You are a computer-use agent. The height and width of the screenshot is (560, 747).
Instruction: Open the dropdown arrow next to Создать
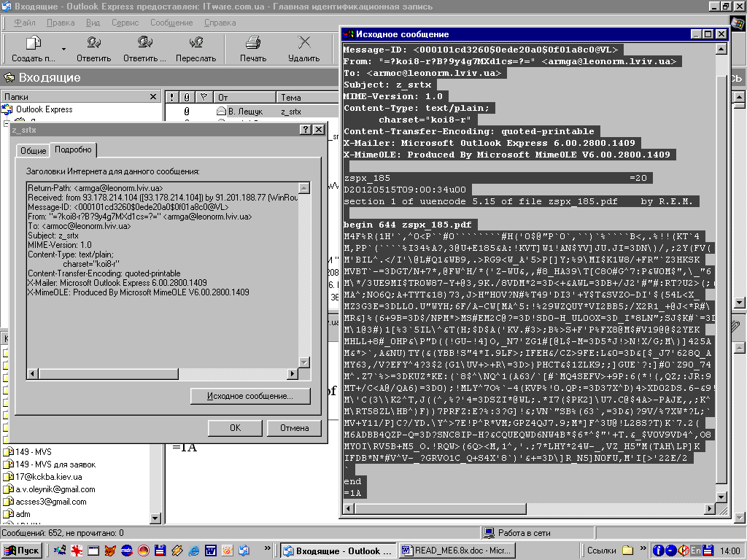pyautogui.click(x=63, y=49)
